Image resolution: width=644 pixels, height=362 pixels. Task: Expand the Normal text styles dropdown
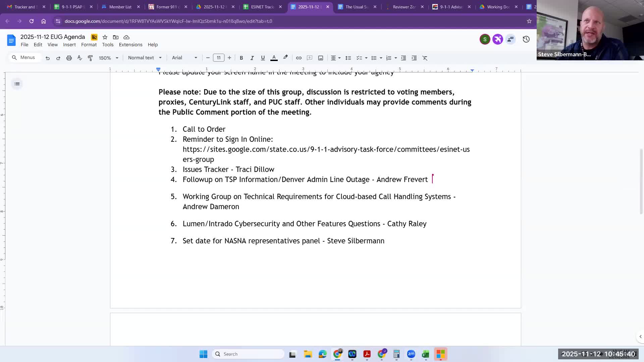coord(144,58)
